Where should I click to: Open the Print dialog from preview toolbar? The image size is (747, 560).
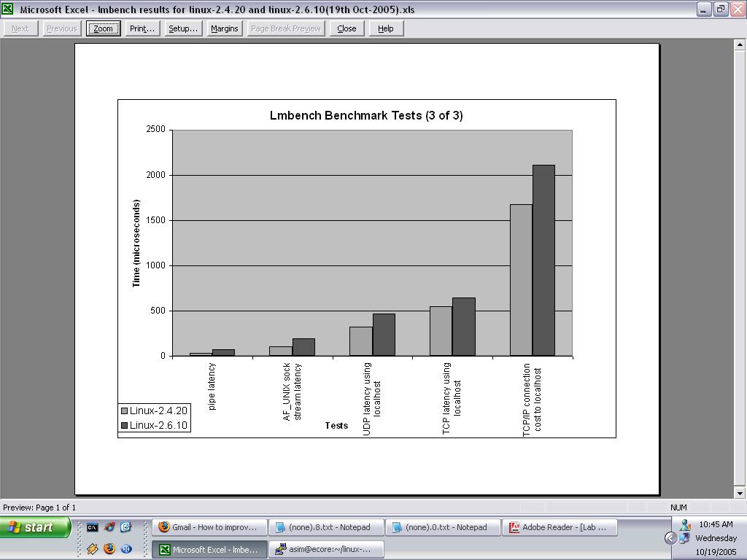142,28
